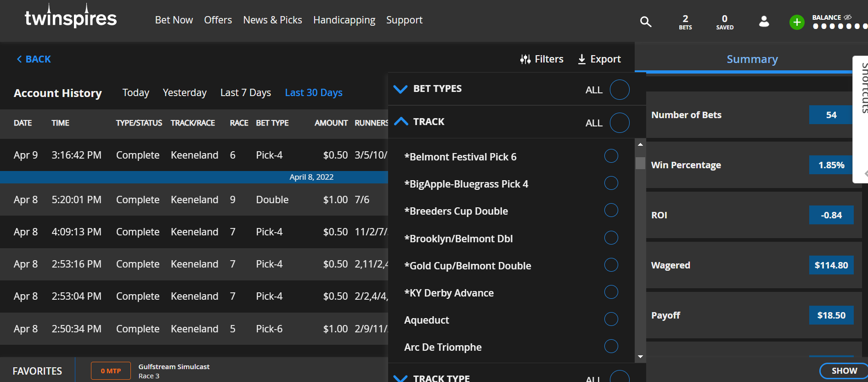Click the track list scrollbar down arrow

click(640, 357)
